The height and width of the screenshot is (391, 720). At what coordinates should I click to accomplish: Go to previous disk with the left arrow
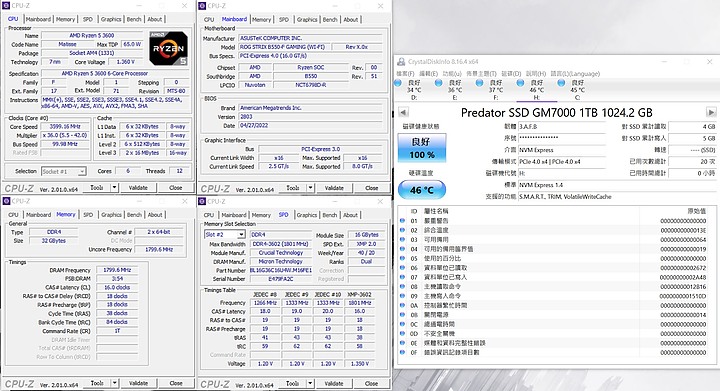(x=403, y=112)
